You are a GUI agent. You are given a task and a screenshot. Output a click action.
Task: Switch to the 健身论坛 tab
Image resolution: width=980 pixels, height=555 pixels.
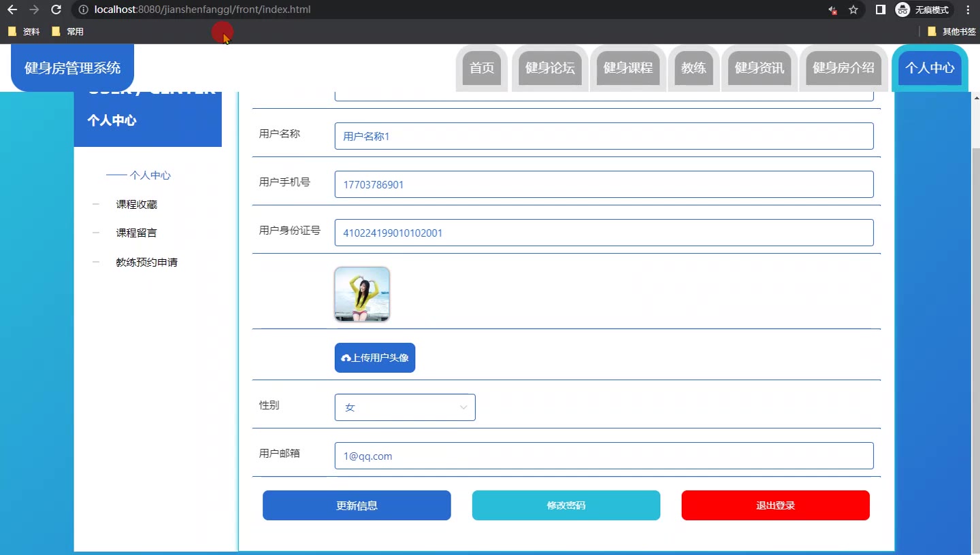click(550, 68)
